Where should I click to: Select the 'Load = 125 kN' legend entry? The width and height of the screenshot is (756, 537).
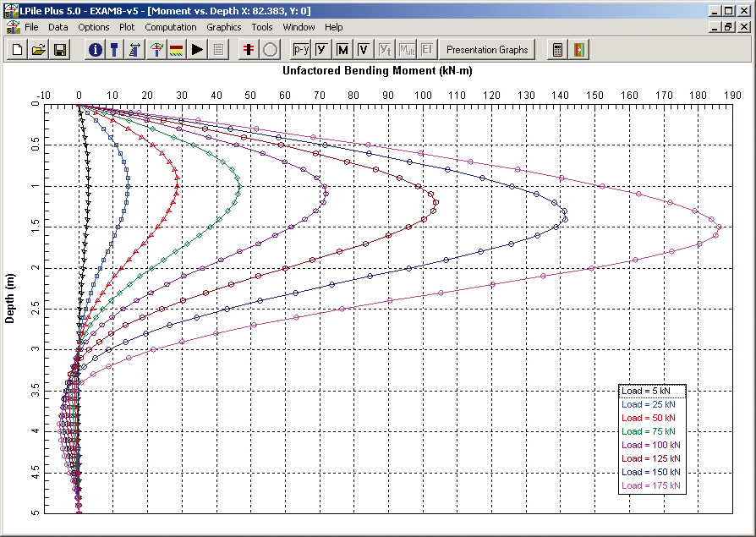(x=651, y=458)
